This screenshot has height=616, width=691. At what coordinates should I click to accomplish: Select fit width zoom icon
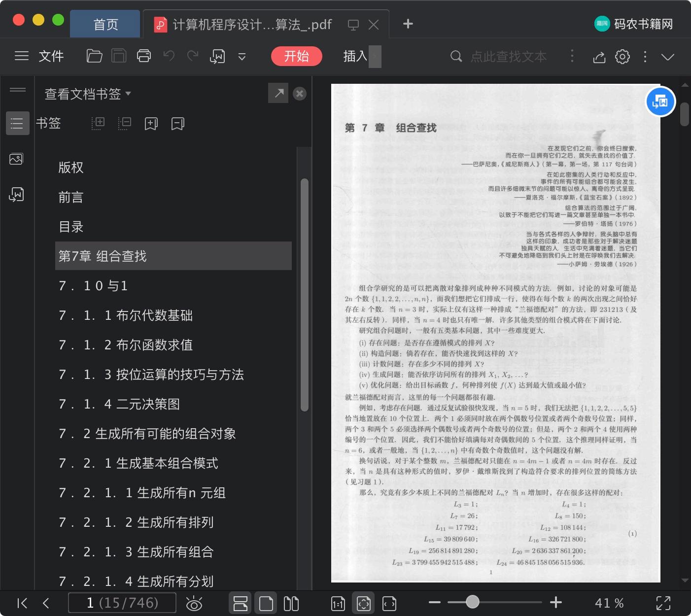[x=389, y=603]
